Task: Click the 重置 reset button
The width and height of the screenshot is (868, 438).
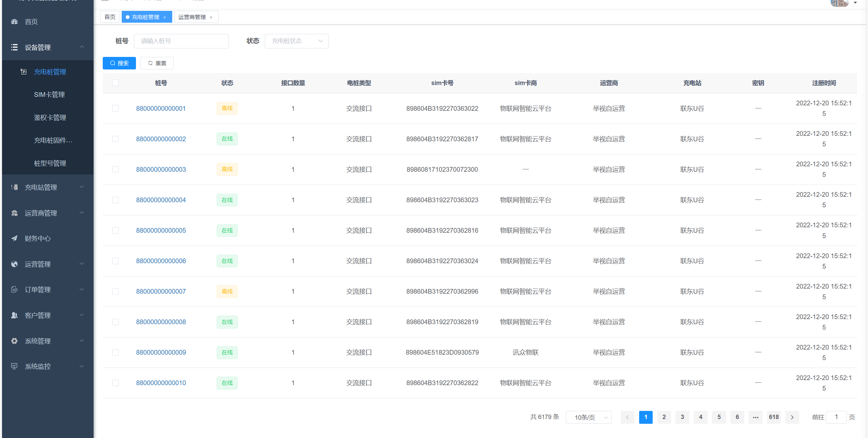Action: [x=157, y=63]
